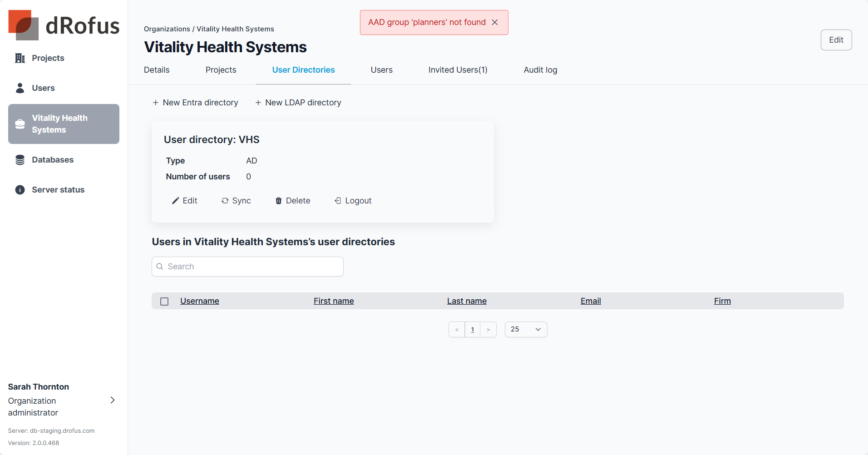Viewport: 868px width, 455px height.
Task: Click the Logout icon in directory card
Action: pos(338,201)
